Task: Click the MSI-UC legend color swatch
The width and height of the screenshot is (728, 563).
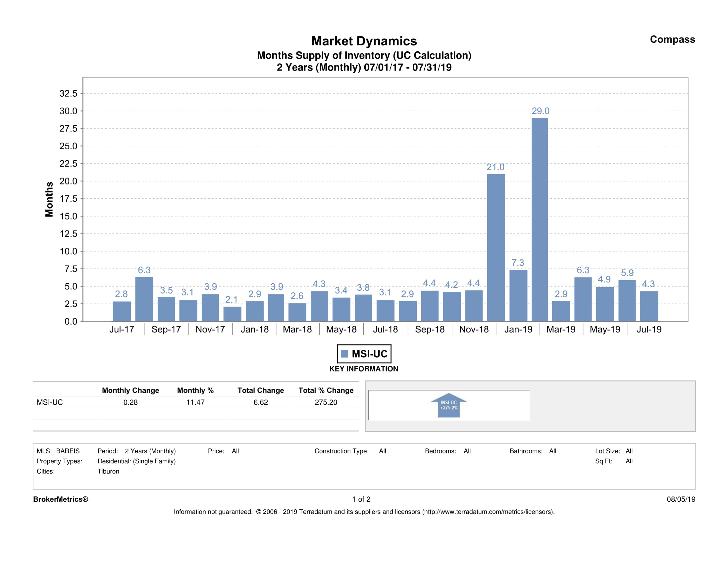Action: [344, 354]
